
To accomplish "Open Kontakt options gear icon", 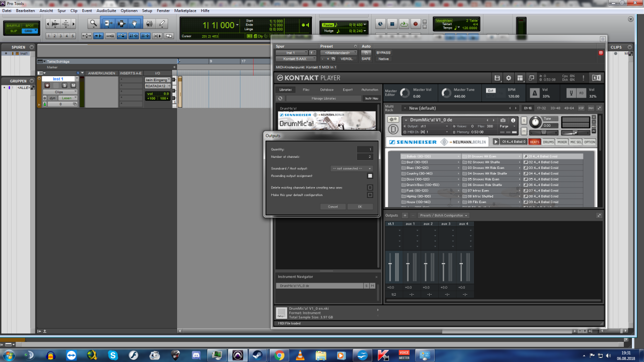I will 509,78.
